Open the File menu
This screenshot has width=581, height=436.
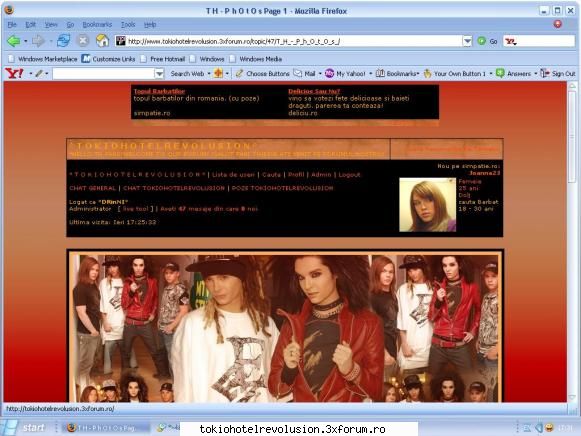[x=12, y=24]
